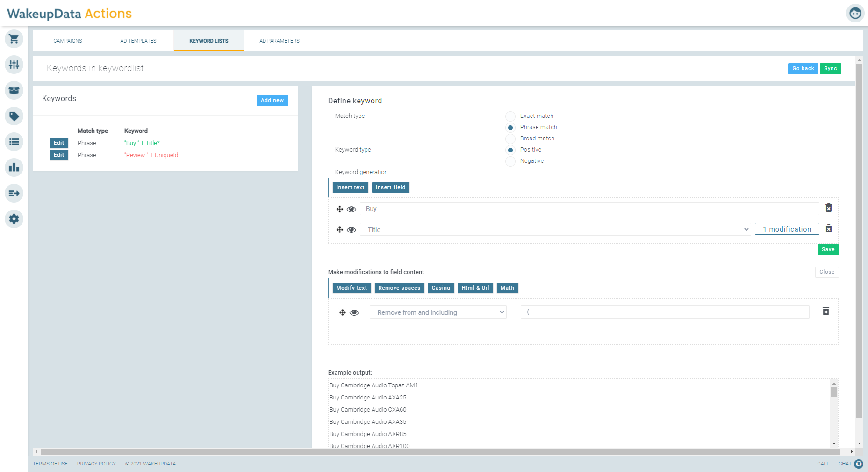Delete the Buy text row

829,208
